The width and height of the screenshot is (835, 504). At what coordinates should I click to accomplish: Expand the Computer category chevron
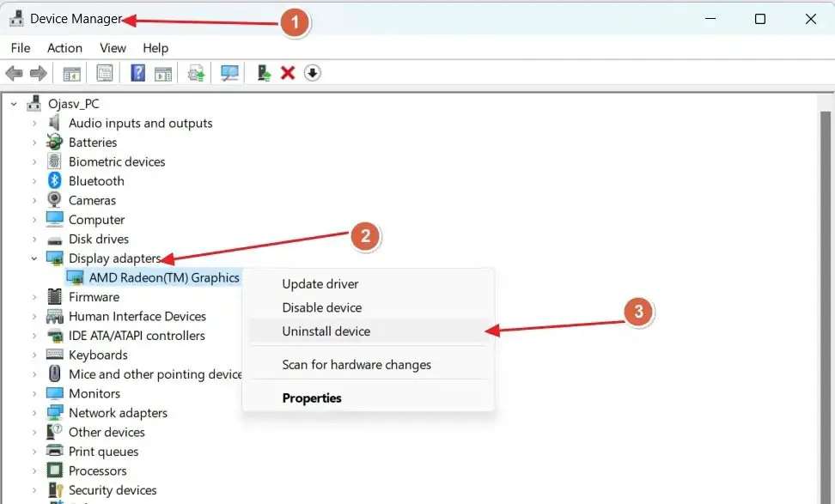coord(34,220)
